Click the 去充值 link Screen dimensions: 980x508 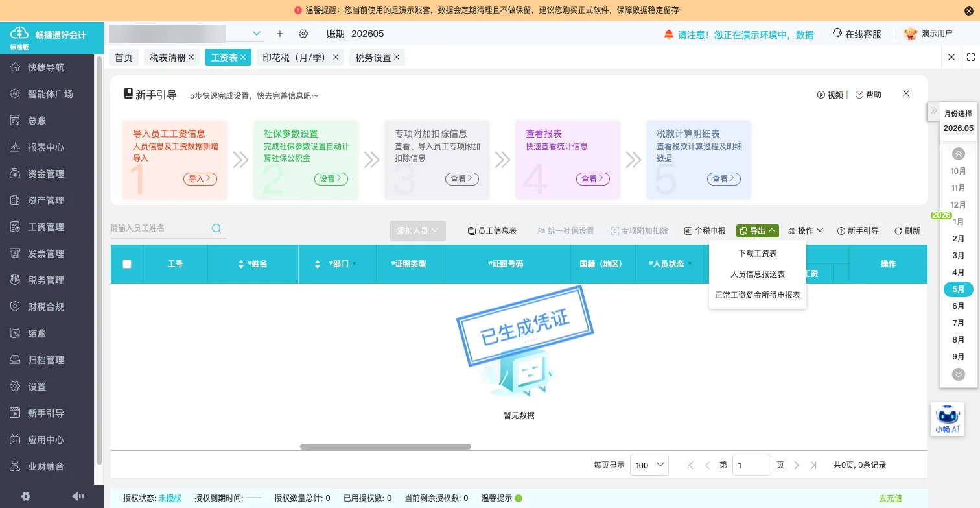891,498
